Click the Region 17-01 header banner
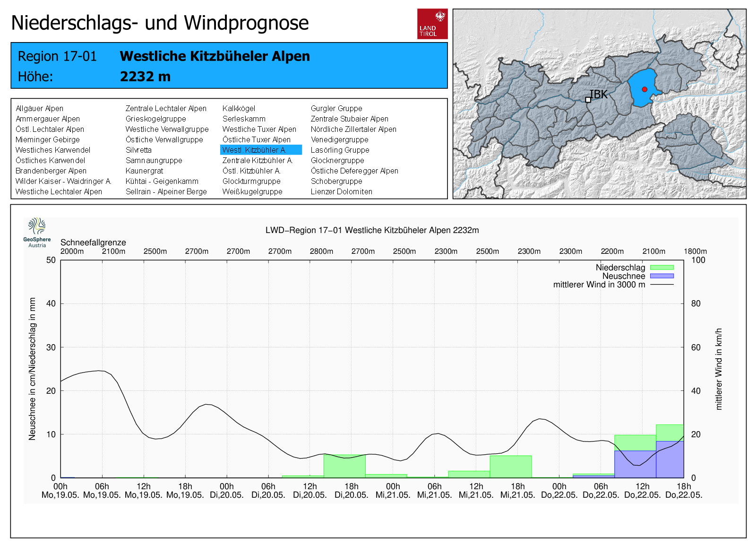The height and width of the screenshot is (545, 756). click(x=229, y=66)
